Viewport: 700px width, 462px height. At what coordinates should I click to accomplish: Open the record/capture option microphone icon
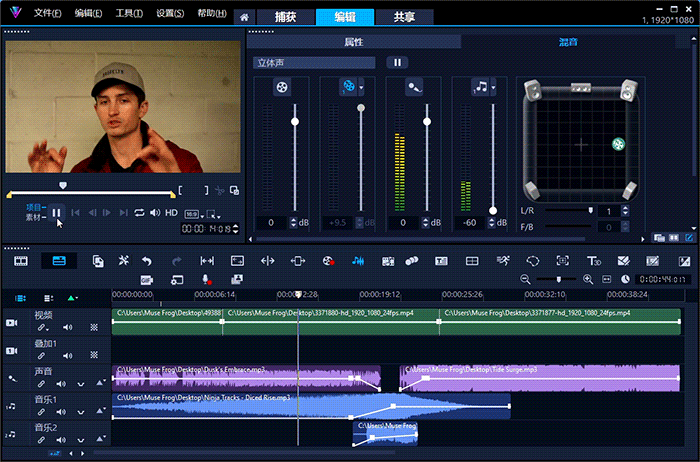[206, 279]
